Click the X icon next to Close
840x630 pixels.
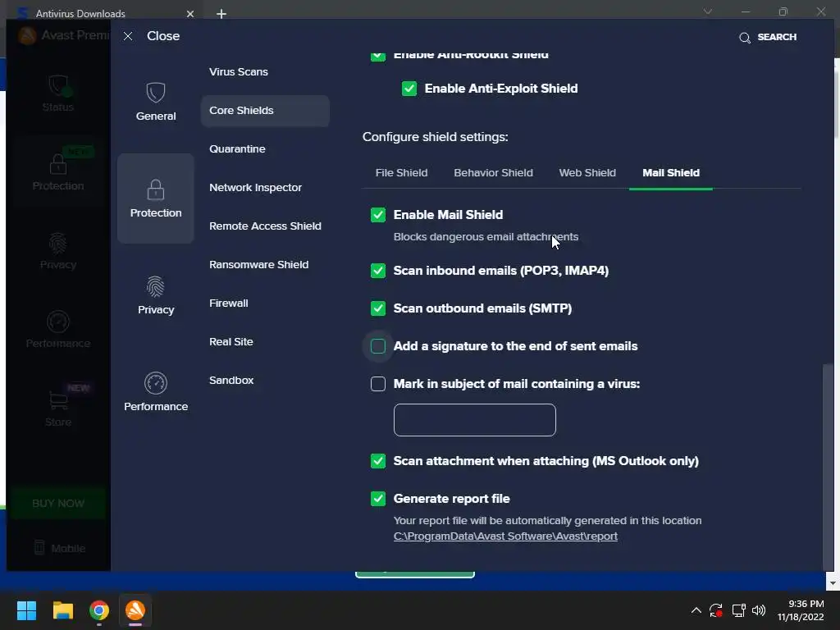pos(128,36)
